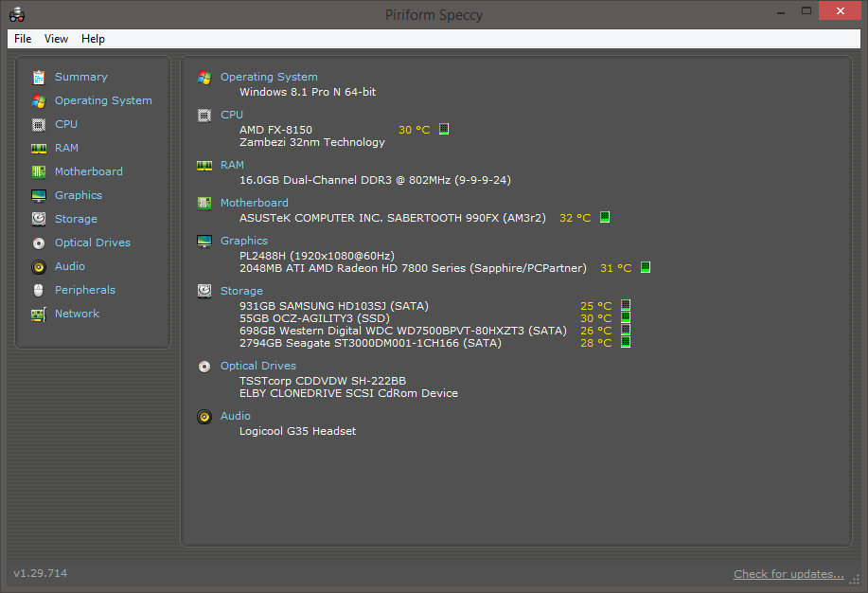The width and height of the screenshot is (868, 593).
Task: Click the CPU temperature indicator icon
Action: coord(444,130)
